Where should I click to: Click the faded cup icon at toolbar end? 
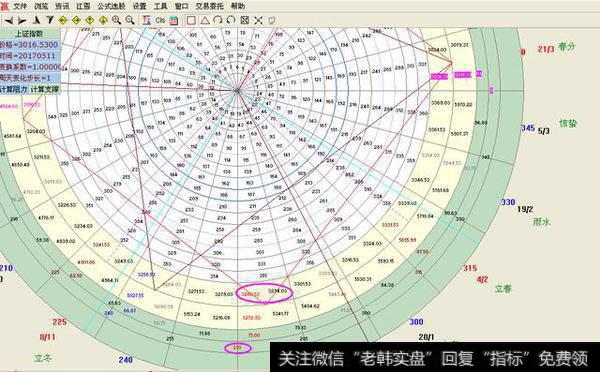tap(272, 20)
